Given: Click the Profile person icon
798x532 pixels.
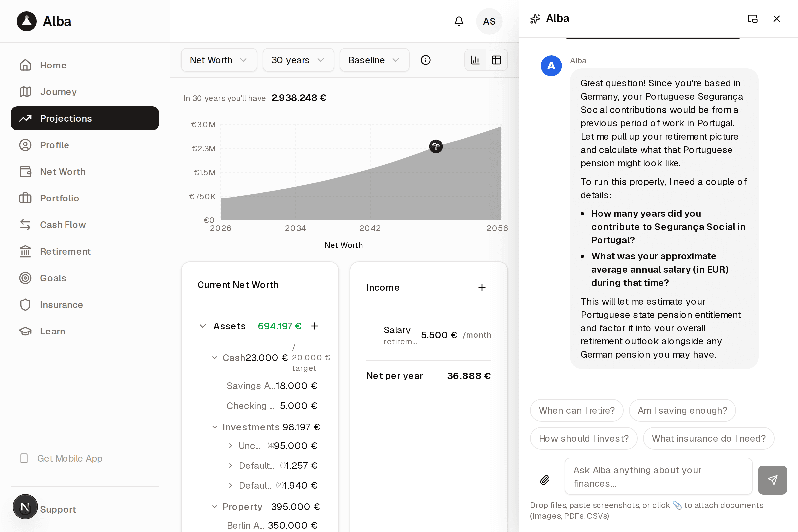Looking at the screenshot, I should tap(25, 145).
